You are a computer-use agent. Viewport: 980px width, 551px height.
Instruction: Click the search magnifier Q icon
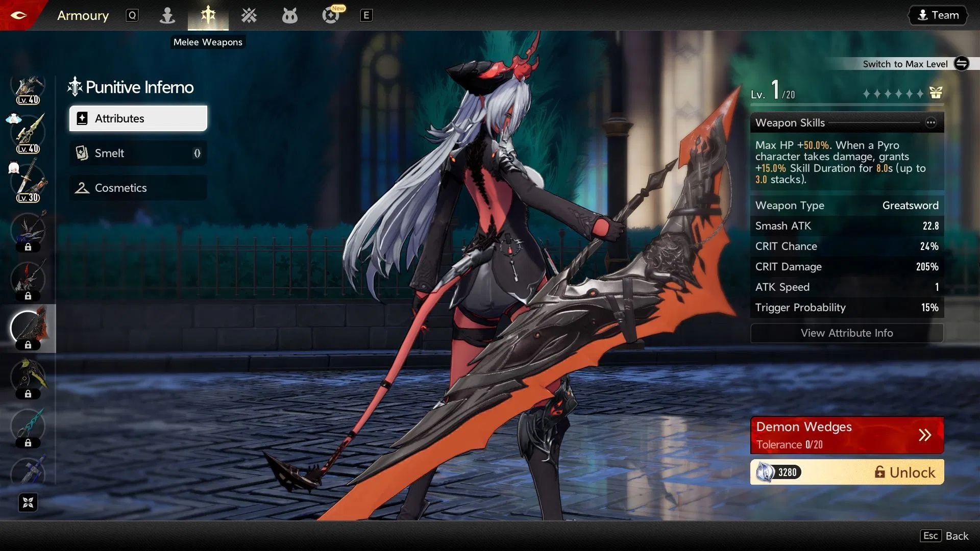(132, 15)
